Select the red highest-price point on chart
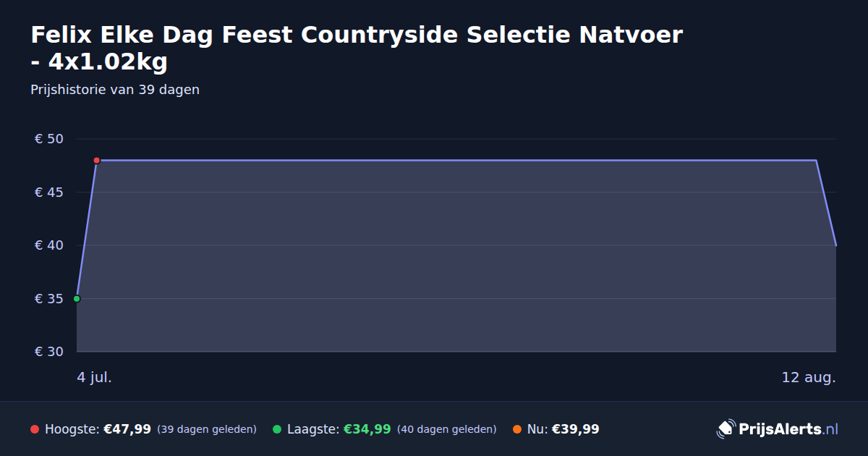Viewport: 868px width, 456px height. (96, 160)
